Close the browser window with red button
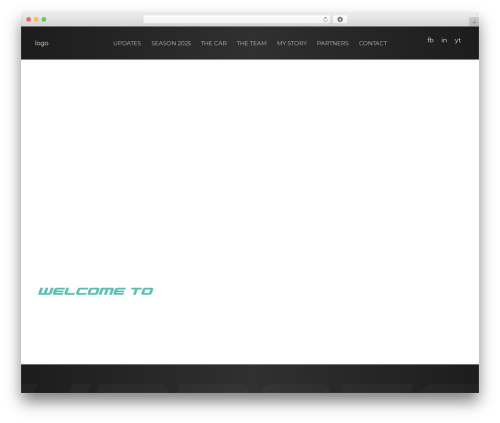This screenshot has width=500, height=423. [x=29, y=19]
